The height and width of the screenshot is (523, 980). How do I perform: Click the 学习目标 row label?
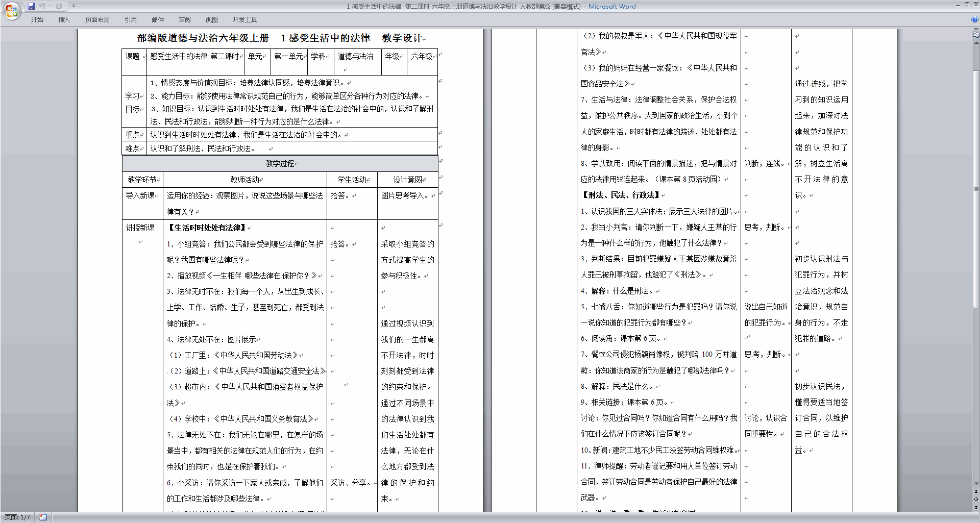[134, 102]
